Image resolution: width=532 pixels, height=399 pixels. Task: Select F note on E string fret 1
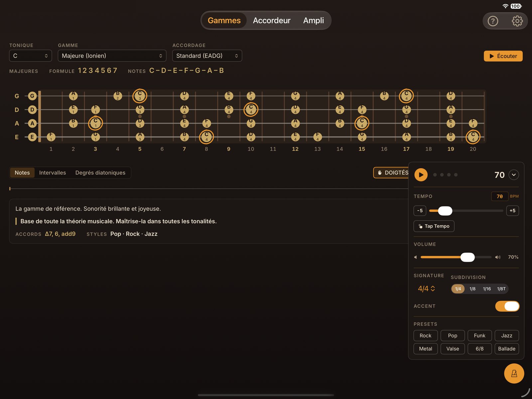tap(51, 137)
